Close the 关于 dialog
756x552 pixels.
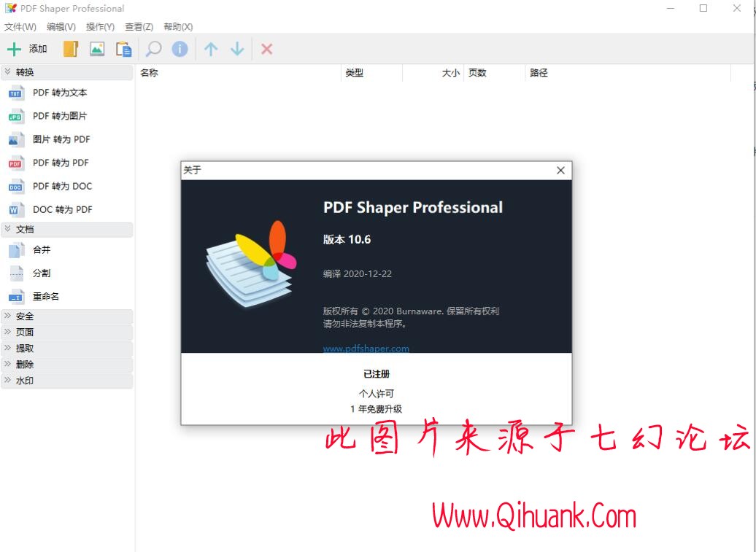[560, 170]
